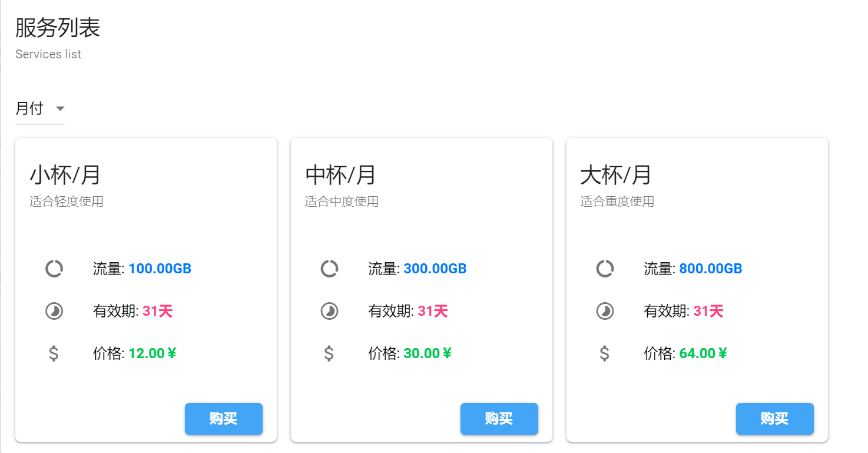Screen dimensions: 868x453
Task: Click the traffic icon in 小杯/月 card
Action: [54, 269]
